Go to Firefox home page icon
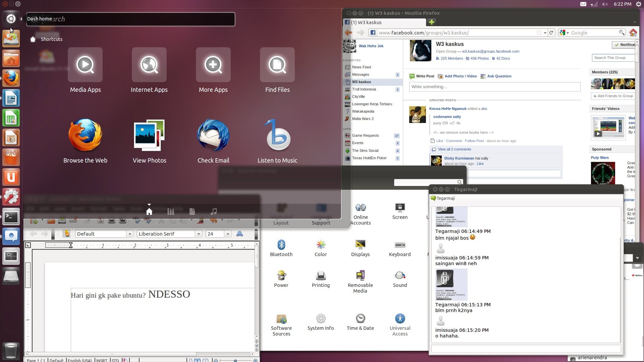The image size is (644, 362). click(x=633, y=33)
